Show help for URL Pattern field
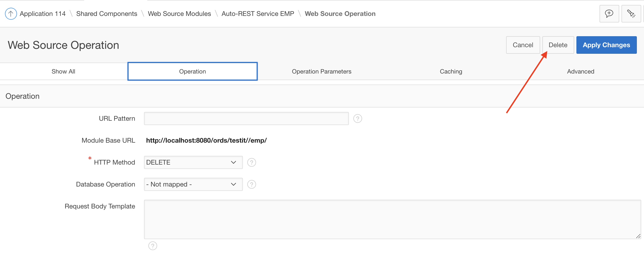644x254 pixels. click(x=357, y=118)
